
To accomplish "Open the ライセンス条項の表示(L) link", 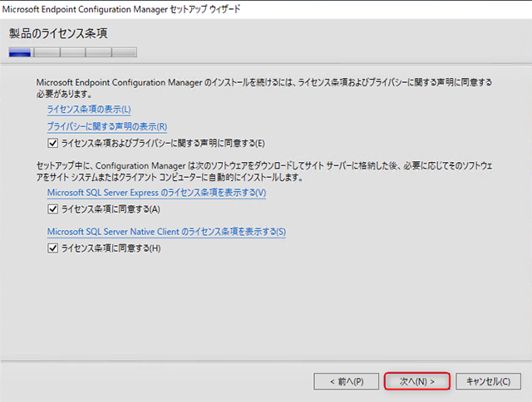I will pyautogui.click(x=89, y=110).
